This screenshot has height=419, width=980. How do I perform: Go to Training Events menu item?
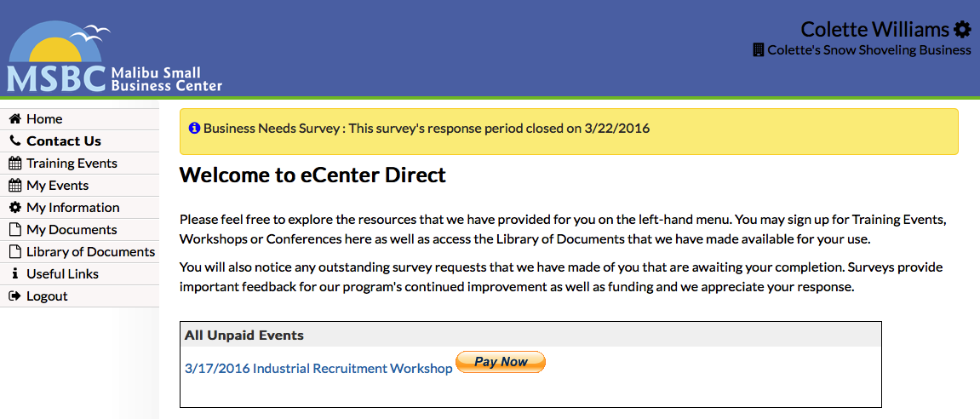tap(72, 164)
